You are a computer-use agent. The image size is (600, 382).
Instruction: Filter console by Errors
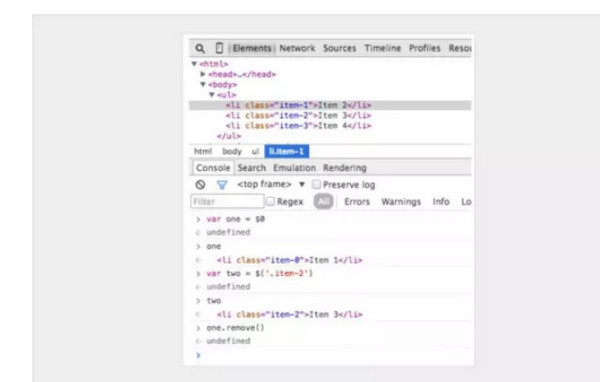(357, 202)
